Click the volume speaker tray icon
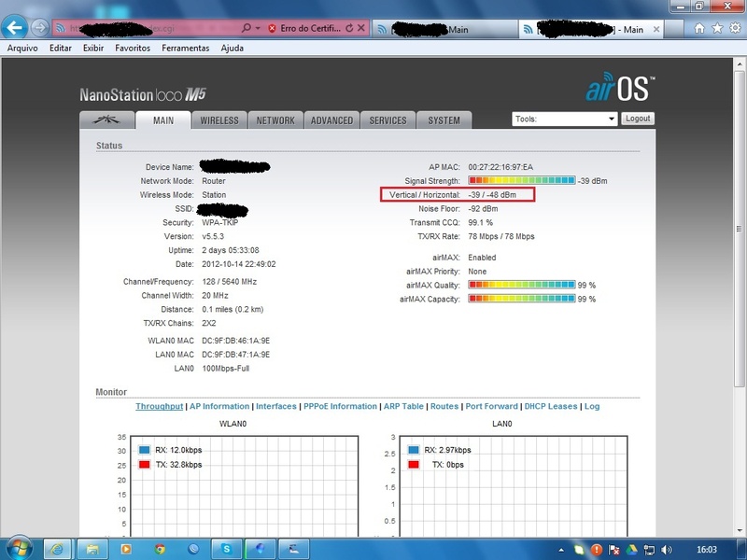Image resolution: width=747 pixels, height=560 pixels. pos(667,550)
